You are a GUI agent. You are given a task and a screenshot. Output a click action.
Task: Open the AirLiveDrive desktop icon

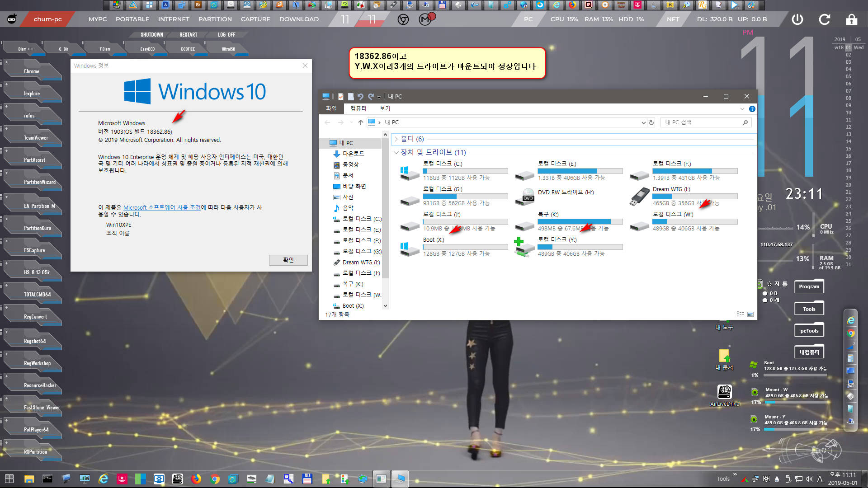[725, 395]
